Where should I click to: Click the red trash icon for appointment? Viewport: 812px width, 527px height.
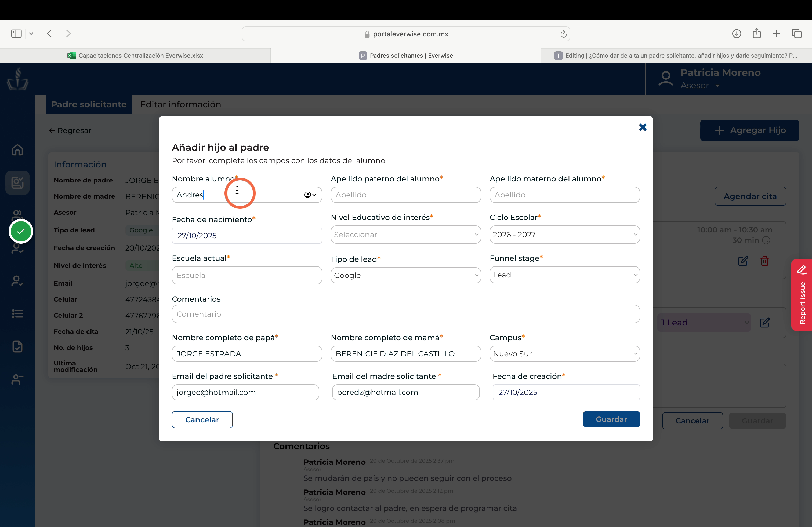pyautogui.click(x=764, y=261)
